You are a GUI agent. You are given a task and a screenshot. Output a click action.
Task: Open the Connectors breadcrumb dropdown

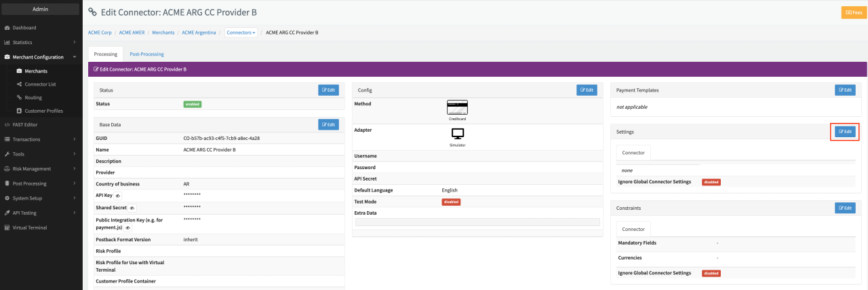[241, 33]
